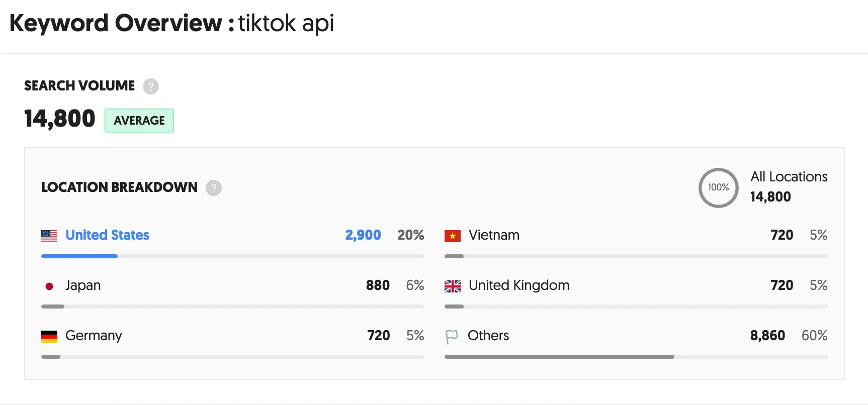This screenshot has height=405, width=868.
Task: Click the United Kingdom flag icon
Action: 452,286
